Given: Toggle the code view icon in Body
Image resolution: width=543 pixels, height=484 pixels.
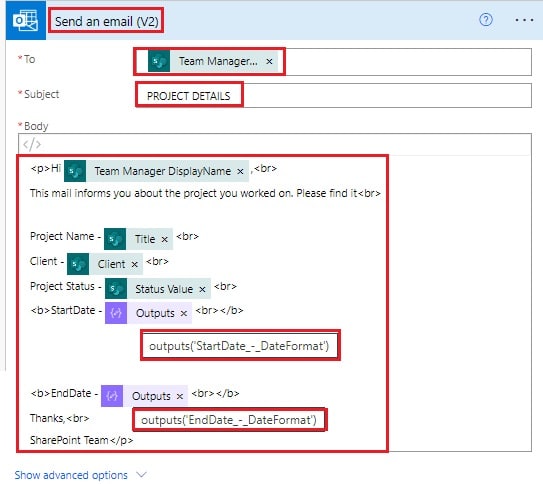Looking at the screenshot, I should click(32, 144).
